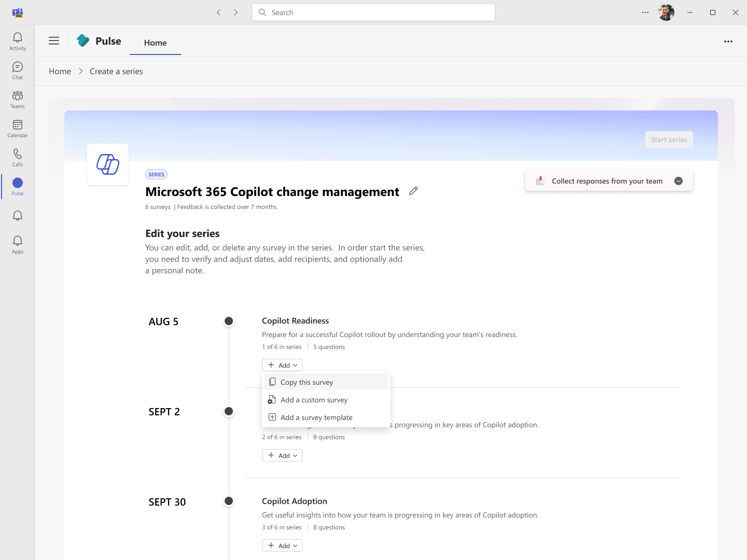This screenshot has height=560, width=747.
Task: Click the SEPT 30 date label
Action: 167,502
